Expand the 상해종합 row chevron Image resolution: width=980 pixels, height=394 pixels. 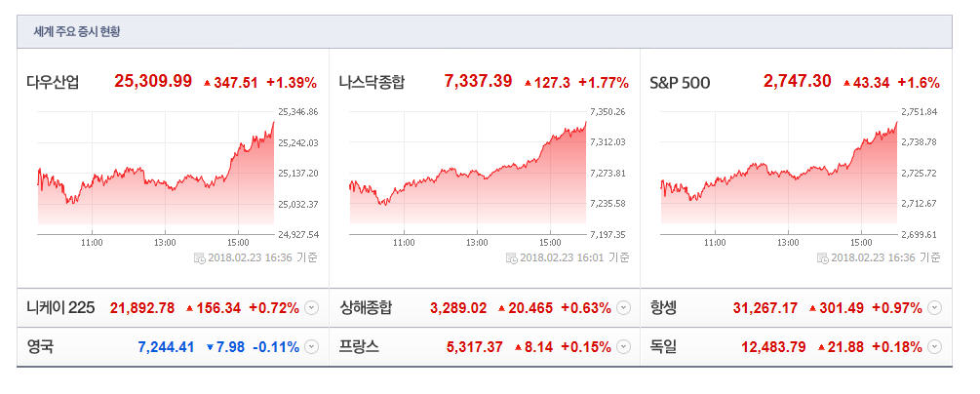point(623,308)
